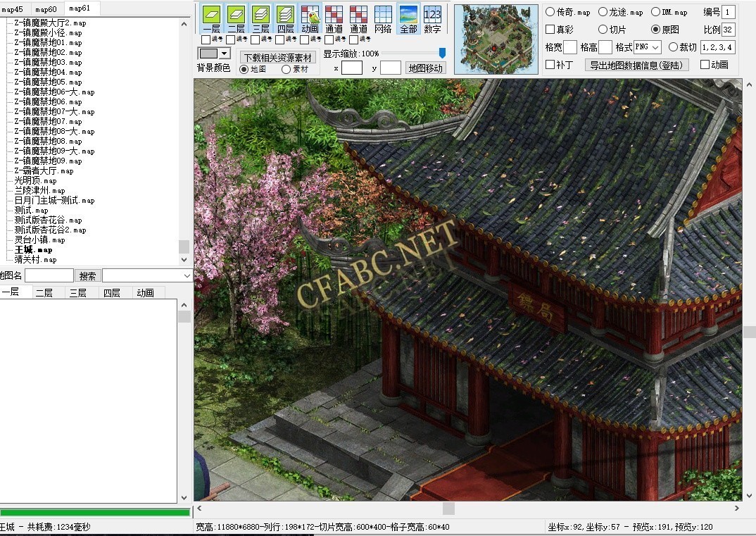The height and width of the screenshot is (536, 756).
Task: Select 灵台小镇.map in the file list
Action: coord(39,239)
